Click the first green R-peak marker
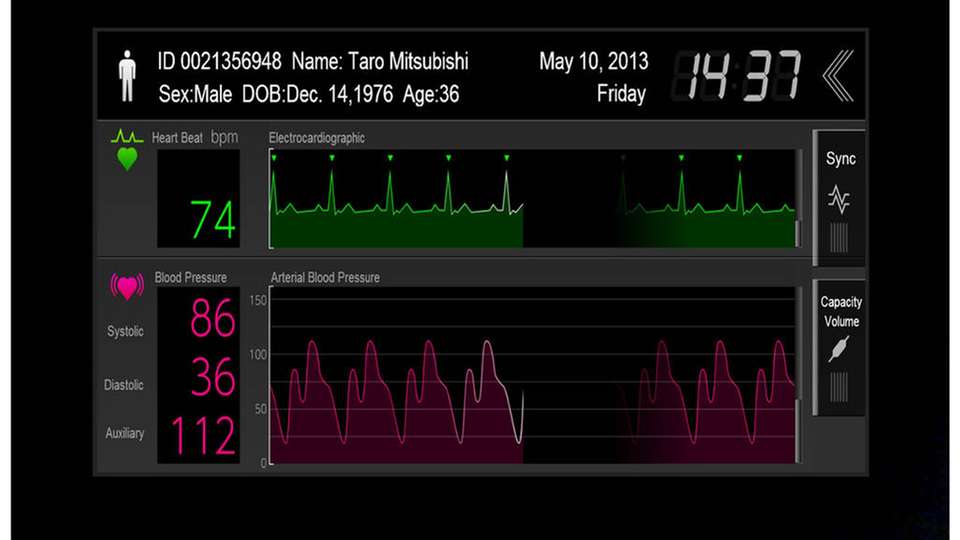960x540 pixels. pyautogui.click(x=274, y=158)
